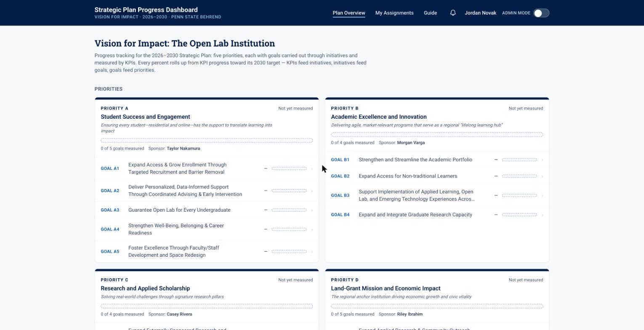Click Priority D 'Not yet measured' status
Viewport: 644px width, 330px height.
coord(526,280)
